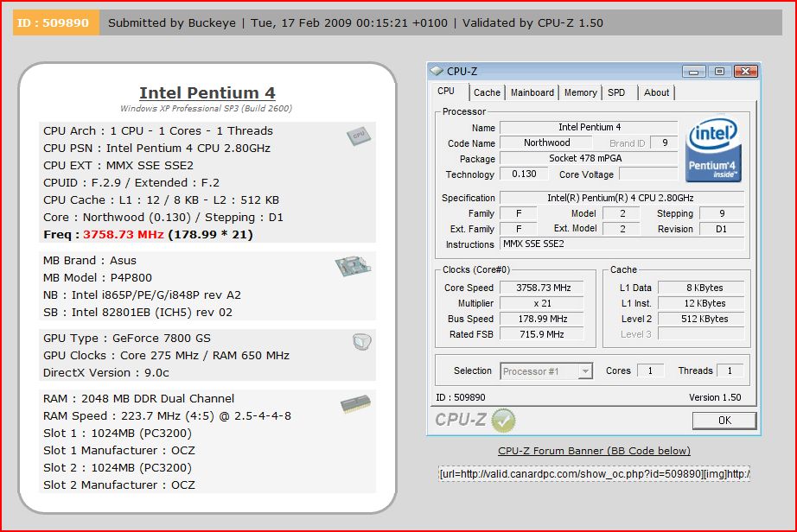
Task: Click the Intel Pentium 4 inside logo
Action: [713, 150]
